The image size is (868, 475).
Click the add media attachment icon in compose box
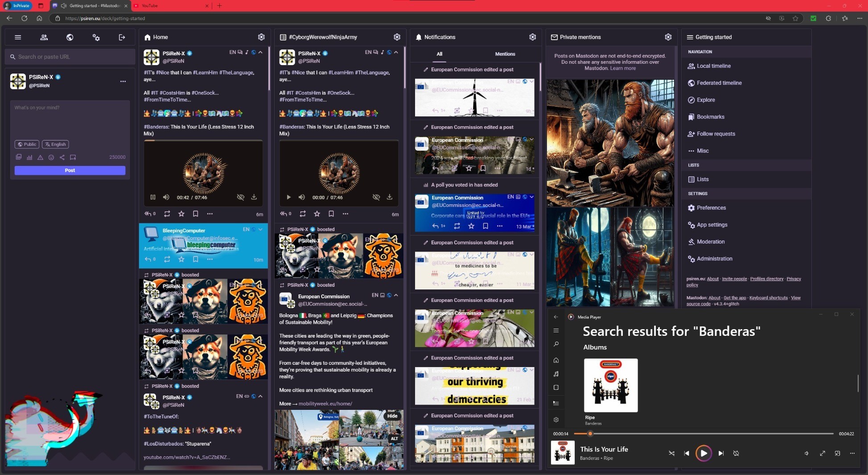pyautogui.click(x=19, y=157)
